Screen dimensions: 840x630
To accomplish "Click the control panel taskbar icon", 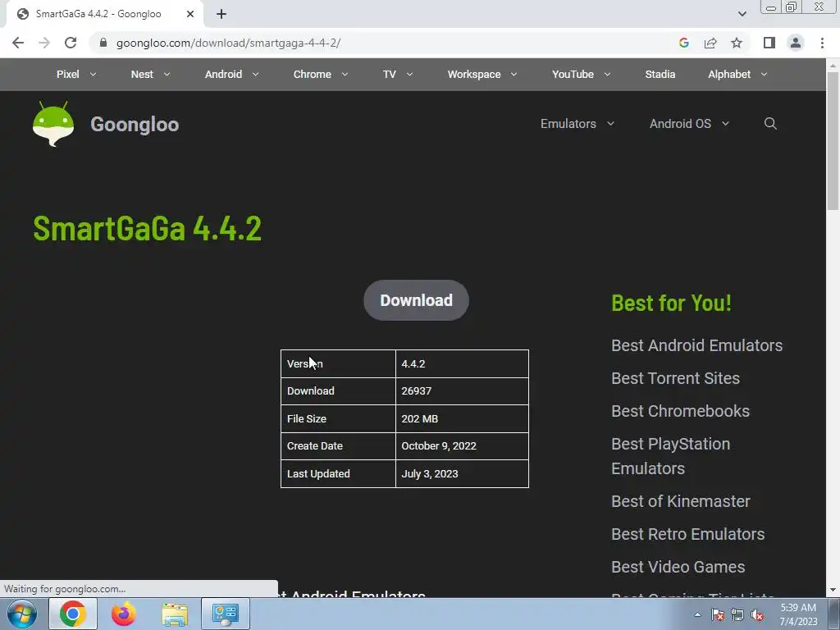I will click(225, 614).
